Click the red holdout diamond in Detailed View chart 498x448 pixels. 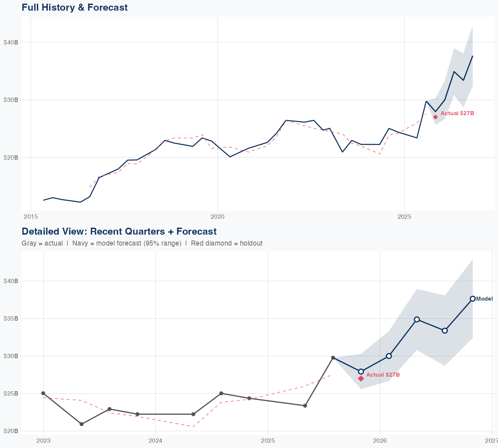point(361,378)
